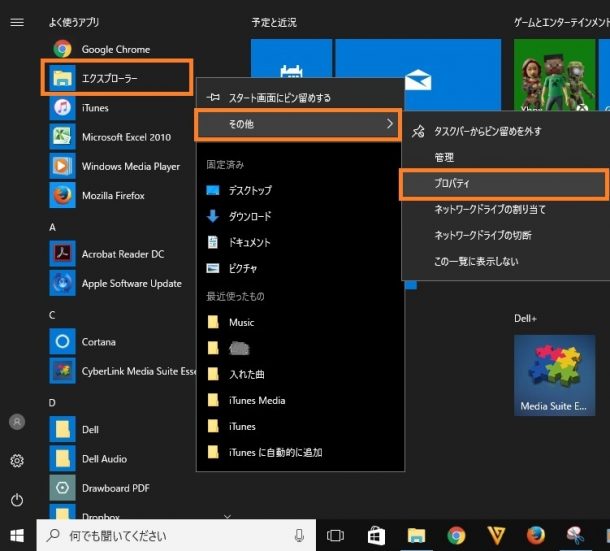Open the Media Suite E... tile
This screenshot has width=610, height=551.
coord(554,375)
